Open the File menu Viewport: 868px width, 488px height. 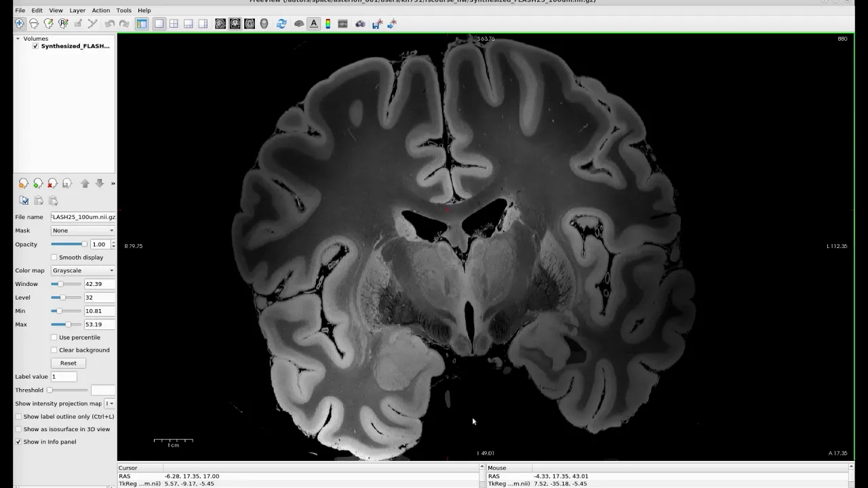pos(20,11)
